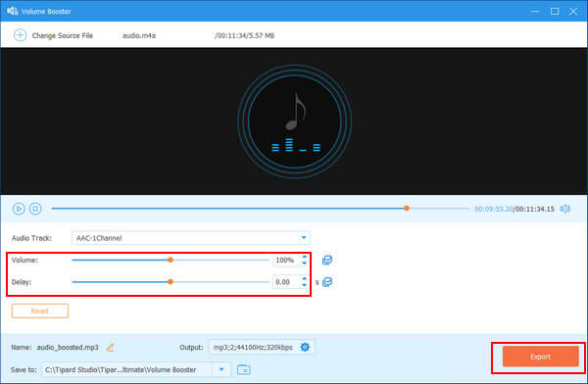
Task: Expand the Audio Track dropdown
Action: click(304, 238)
